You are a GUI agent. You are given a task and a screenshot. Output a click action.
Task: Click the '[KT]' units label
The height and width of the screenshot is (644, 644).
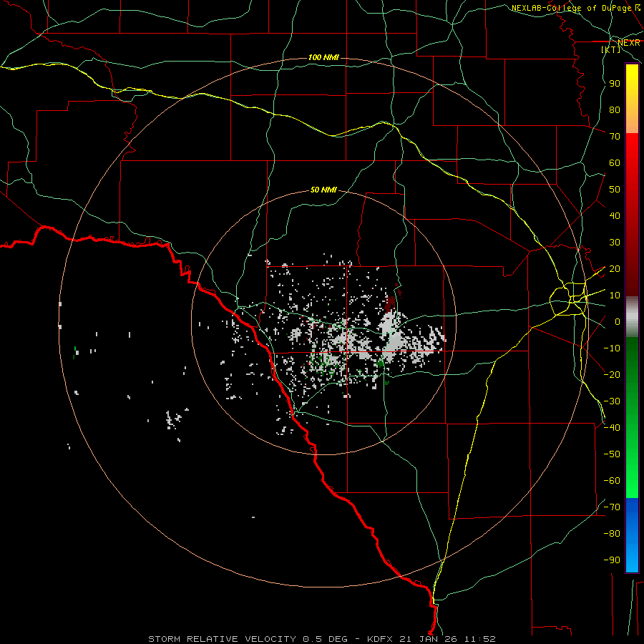click(x=611, y=49)
